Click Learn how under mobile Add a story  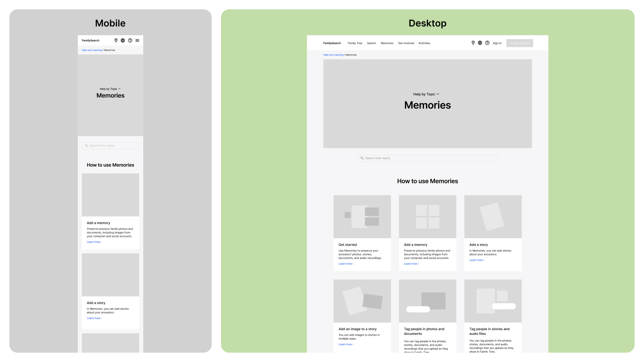(94, 318)
